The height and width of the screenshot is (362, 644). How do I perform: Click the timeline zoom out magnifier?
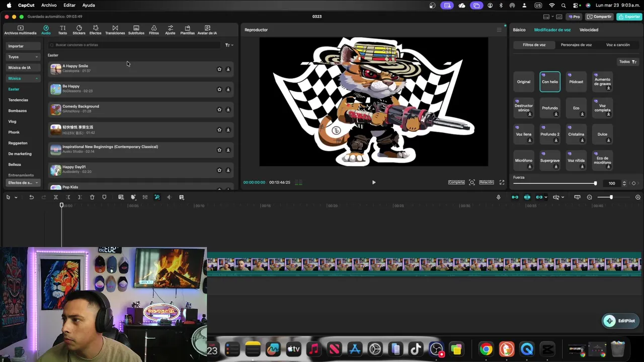(x=590, y=197)
